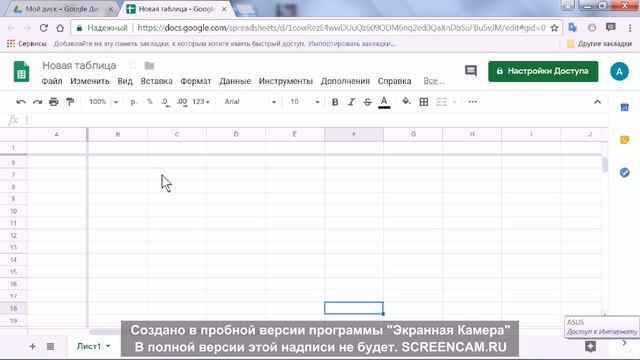This screenshot has height=360, width=640.
Task: Open the 123 number format dropdown
Action: pyautogui.click(x=201, y=102)
